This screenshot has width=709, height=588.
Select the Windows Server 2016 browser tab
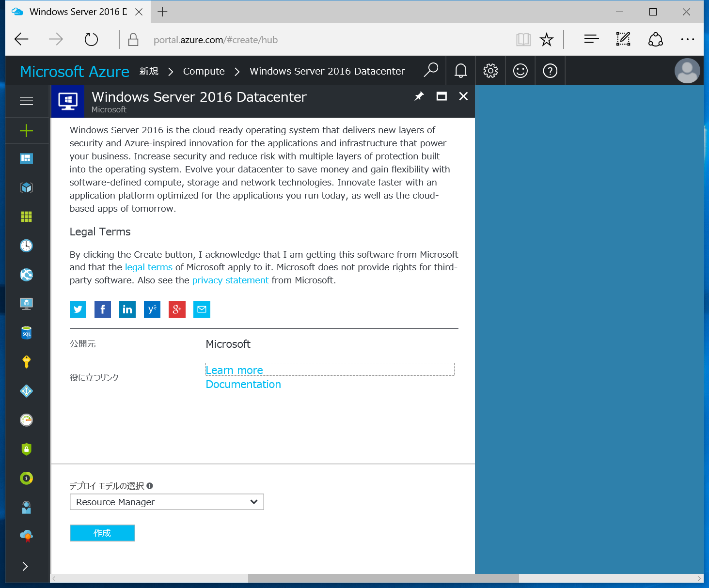78,12
